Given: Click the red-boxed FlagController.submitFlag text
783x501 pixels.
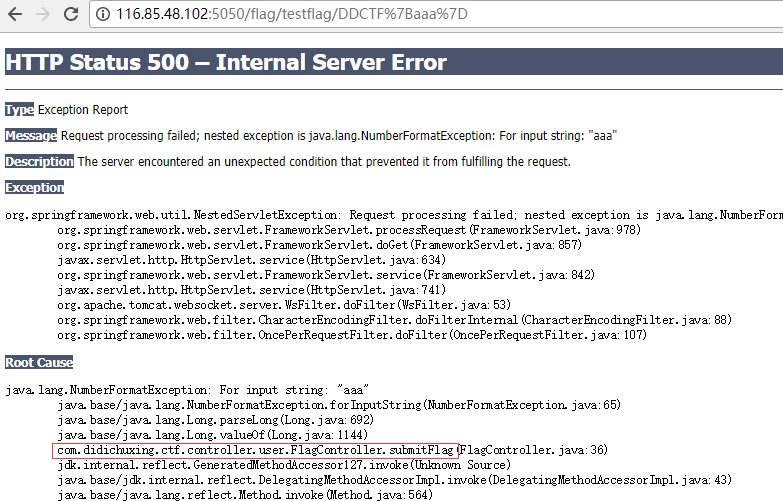Looking at the screenshot, I should [x=256, y=450].
